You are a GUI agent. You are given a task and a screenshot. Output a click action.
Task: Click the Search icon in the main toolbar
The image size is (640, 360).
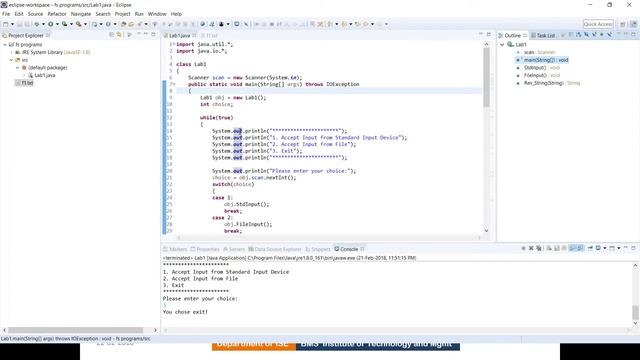click(140, 24)
